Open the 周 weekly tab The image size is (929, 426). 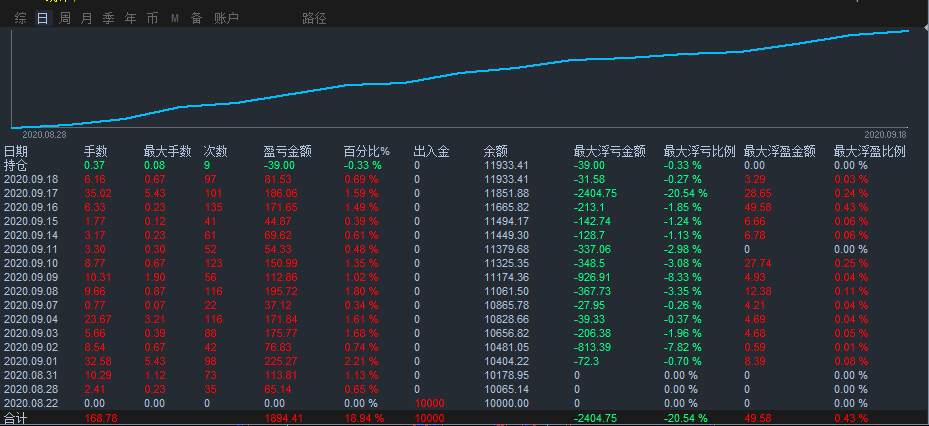(x=65, y=18)
